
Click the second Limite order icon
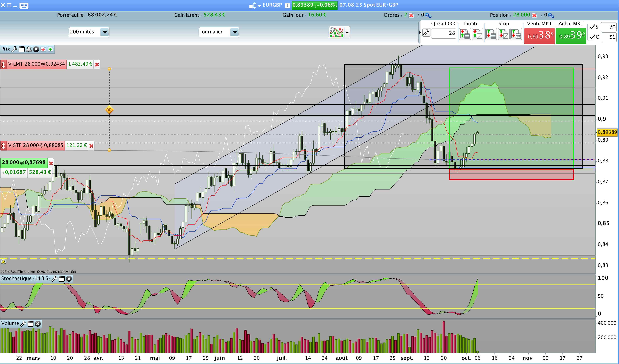click(x=477, y=34)
